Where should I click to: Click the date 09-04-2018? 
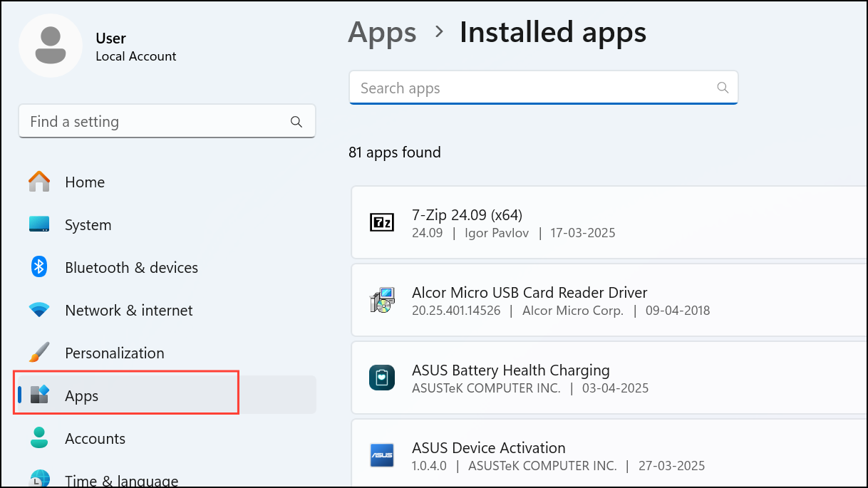pos(678,311)
